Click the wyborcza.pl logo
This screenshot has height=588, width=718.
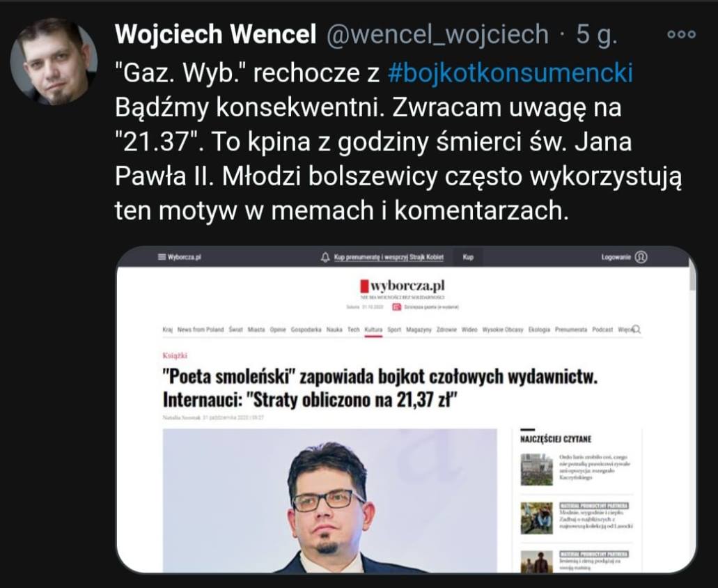402,286
